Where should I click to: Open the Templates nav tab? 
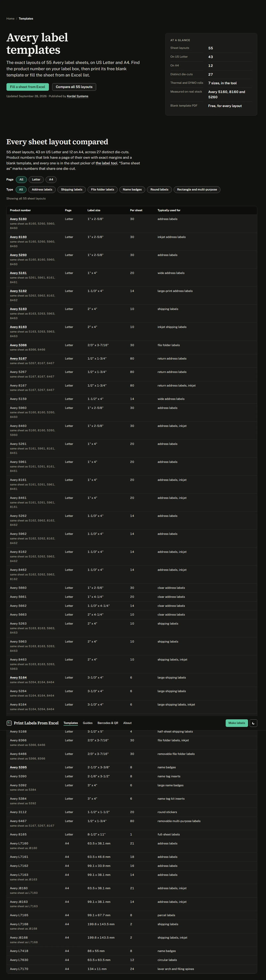pyautogui.click(x=71, y=723)
